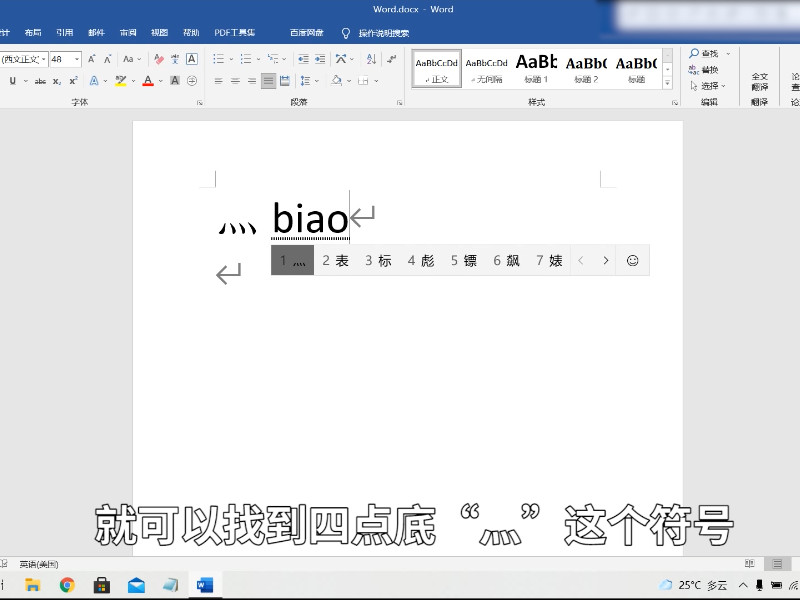
Task: Align text right
Action: point(252,81)
